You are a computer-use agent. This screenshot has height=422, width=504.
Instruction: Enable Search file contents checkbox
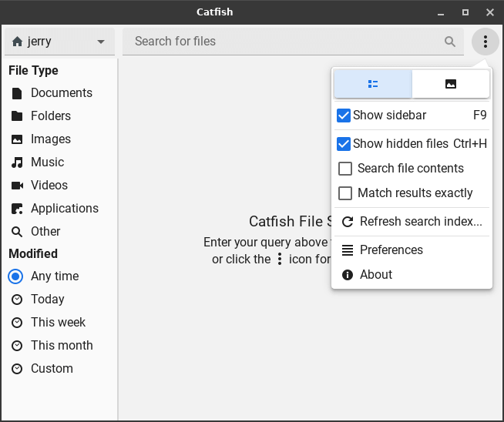coord(345,169)
